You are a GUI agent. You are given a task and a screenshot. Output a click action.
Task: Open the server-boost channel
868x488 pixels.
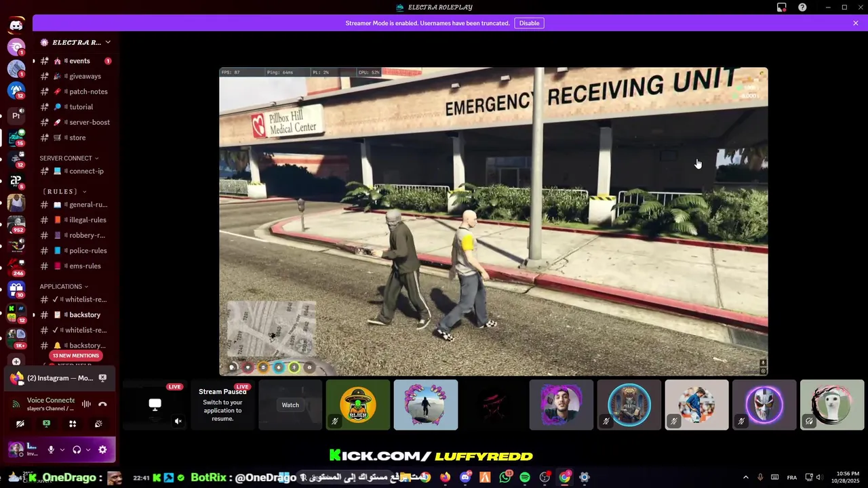pyautogui.click(x=75, y=122)
